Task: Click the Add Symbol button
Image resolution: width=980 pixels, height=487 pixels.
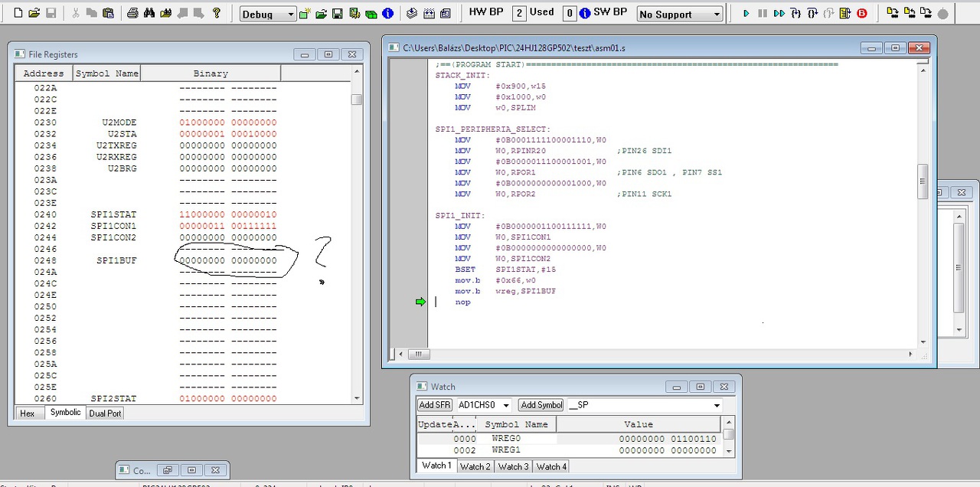Action: click(x=541, y=405)
